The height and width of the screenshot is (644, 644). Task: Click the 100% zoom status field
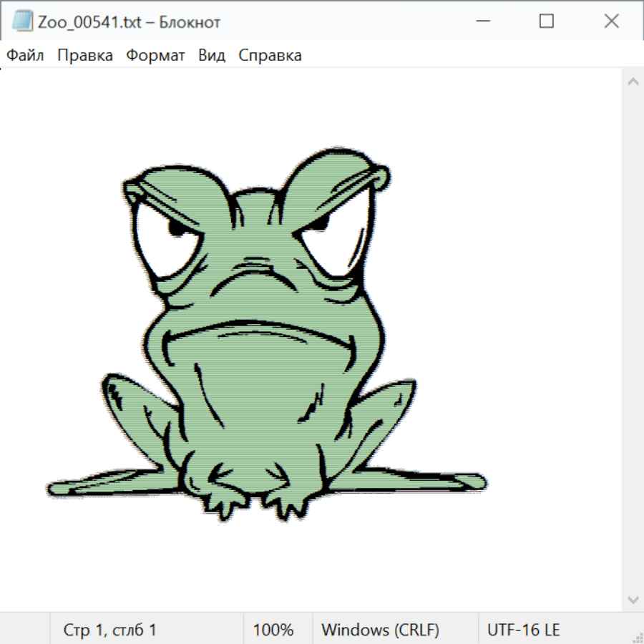273,630
